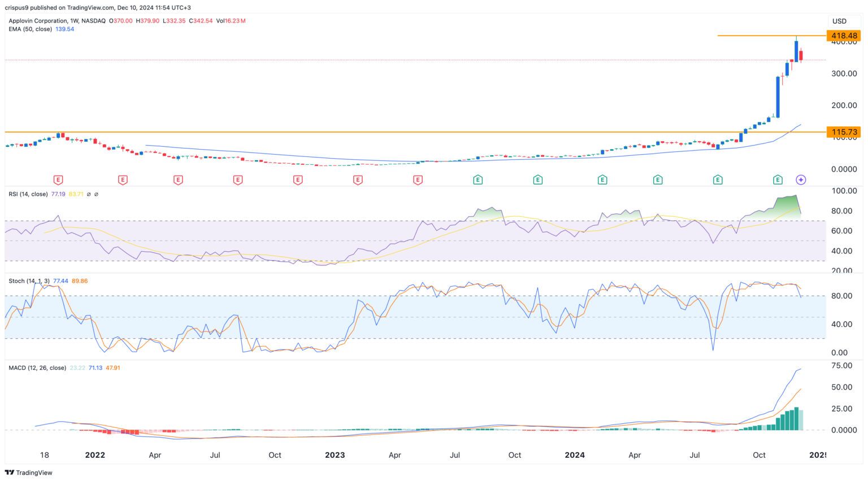Click the RSI moving average value 83.71
The image size is (868, 481).
(x=76, y=194)
